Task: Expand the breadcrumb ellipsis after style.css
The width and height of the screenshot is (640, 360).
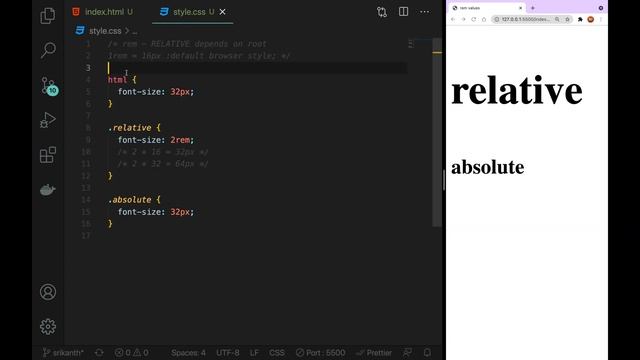Action: coord(135,31)
